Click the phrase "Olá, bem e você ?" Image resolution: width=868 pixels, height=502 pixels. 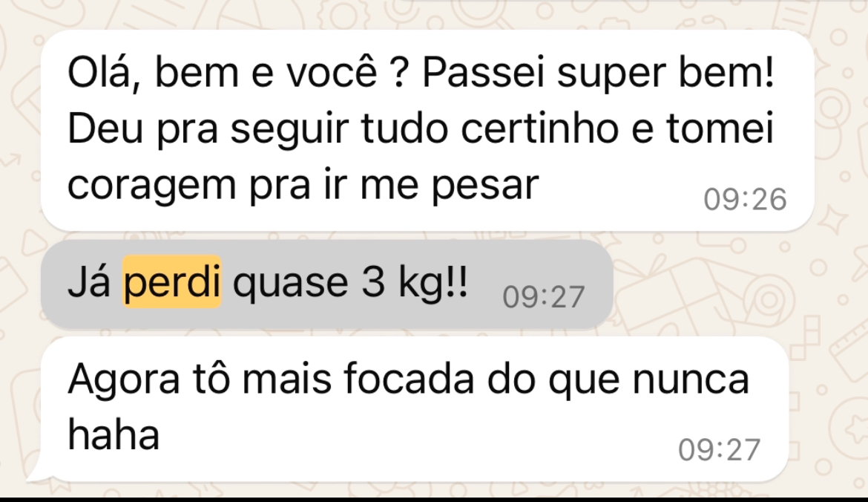pos(238,73)
